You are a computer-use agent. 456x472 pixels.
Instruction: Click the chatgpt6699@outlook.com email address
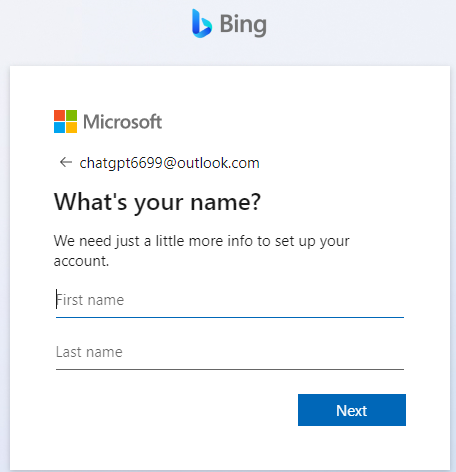(169, 163)
